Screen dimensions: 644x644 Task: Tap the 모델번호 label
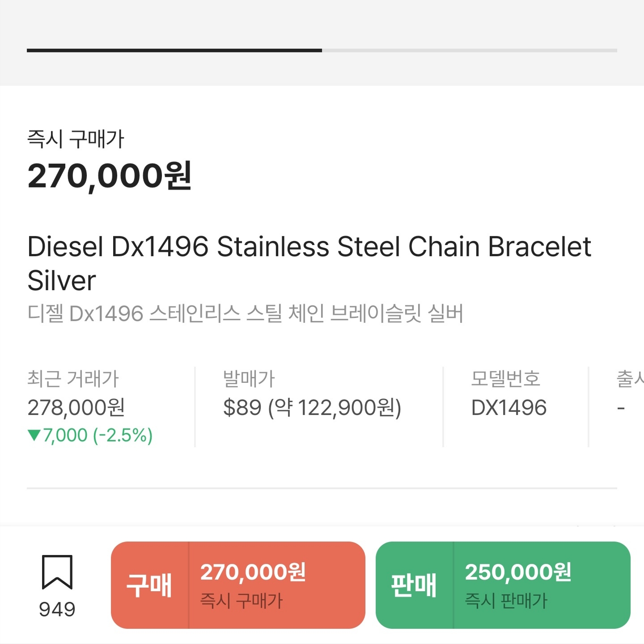point(506,379)
